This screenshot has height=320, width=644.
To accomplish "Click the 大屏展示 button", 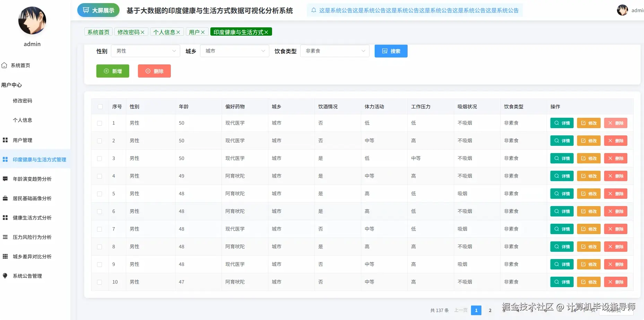I will click(98, 10).
